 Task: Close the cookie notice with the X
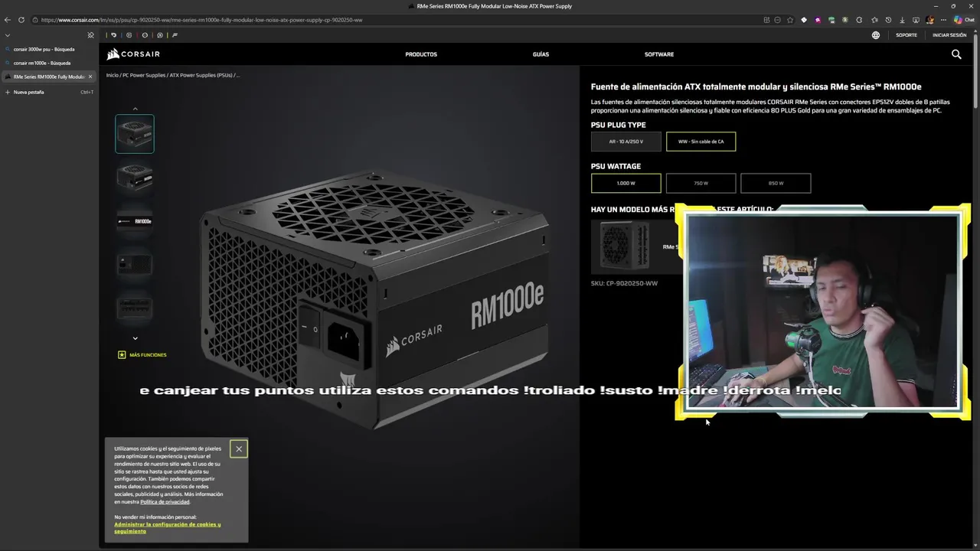(x=239, y=449)
